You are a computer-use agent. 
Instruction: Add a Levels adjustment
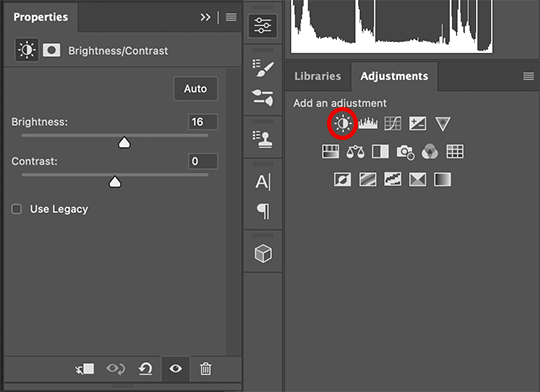pos(368,123)
